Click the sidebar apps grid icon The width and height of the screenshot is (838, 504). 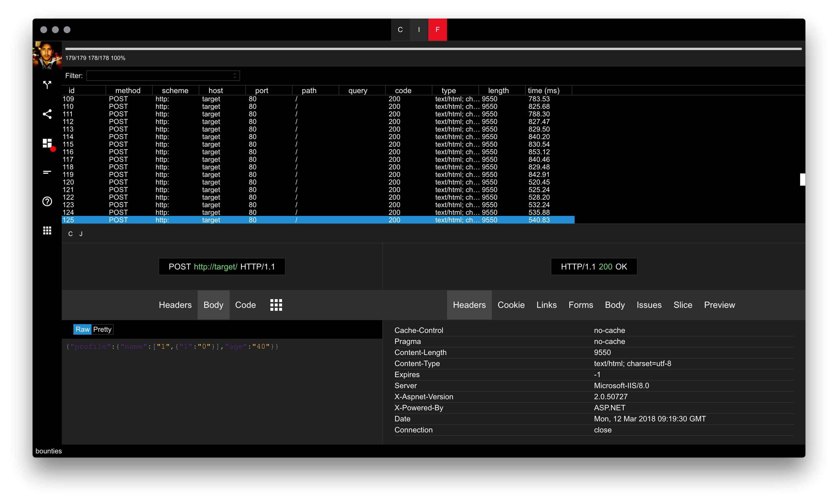coord(47,230)
